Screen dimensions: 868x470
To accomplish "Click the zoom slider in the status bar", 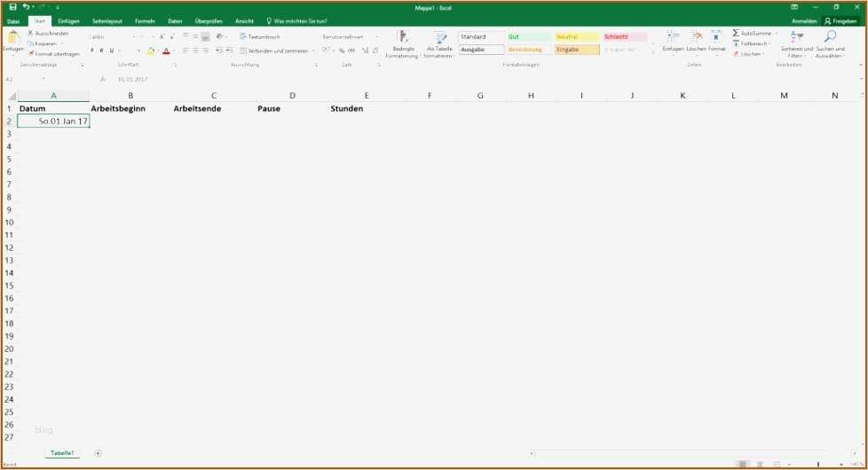I will click(x=817, y=464).
